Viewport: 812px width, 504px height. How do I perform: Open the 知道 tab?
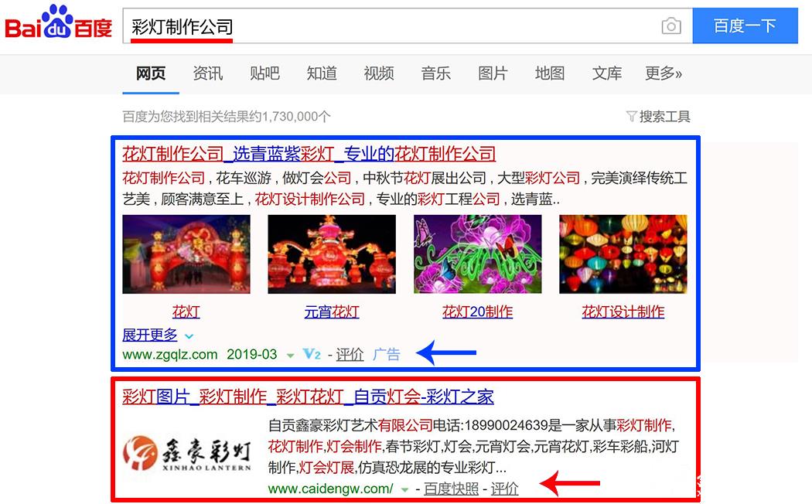322,73
